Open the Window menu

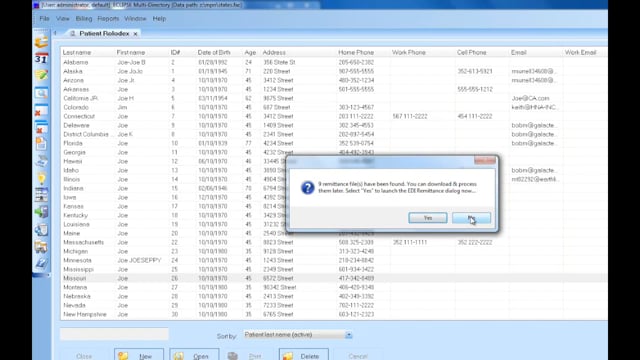coord(135,19)
